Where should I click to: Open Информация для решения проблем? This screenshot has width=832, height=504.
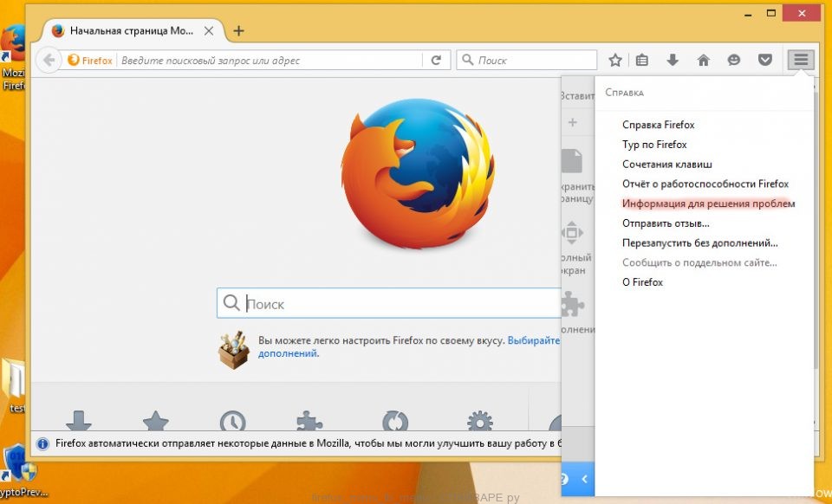(708, 204)
